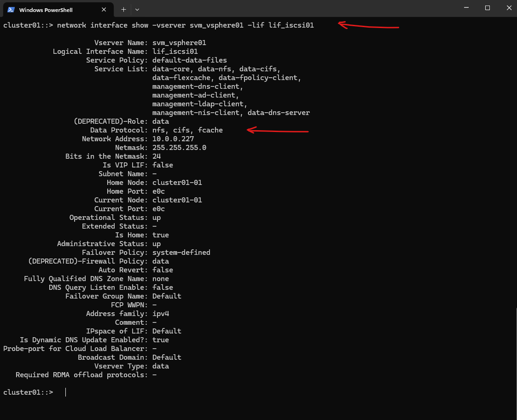Click the Failover Policy value system-defined
517x420 pixels.
click(x=181, y=253)
